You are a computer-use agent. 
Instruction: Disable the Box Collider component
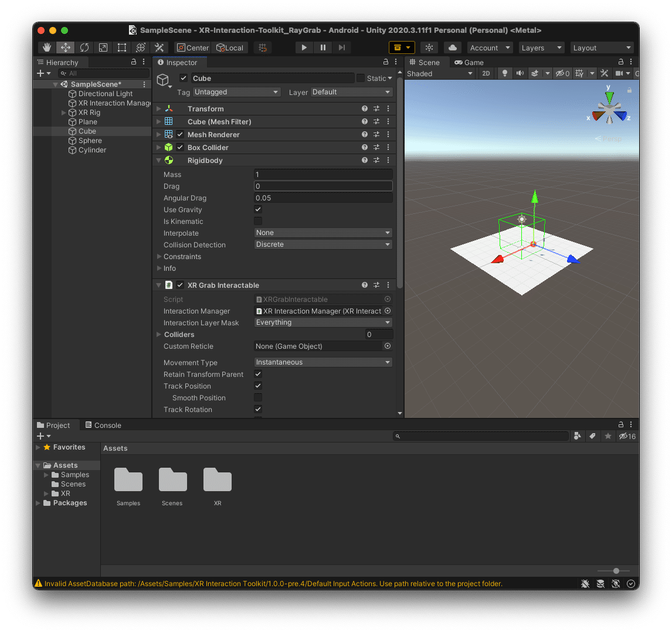pyautogui.click(x=181, y=147)
